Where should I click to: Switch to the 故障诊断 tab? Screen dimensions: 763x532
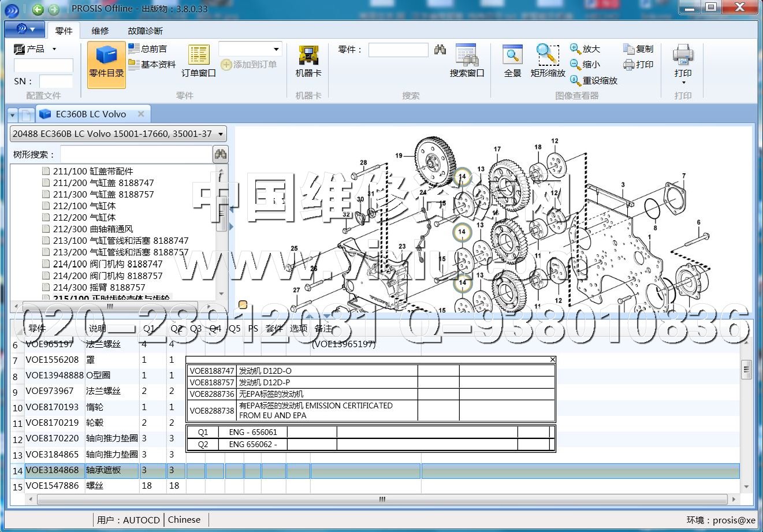(x=145, y=31)
